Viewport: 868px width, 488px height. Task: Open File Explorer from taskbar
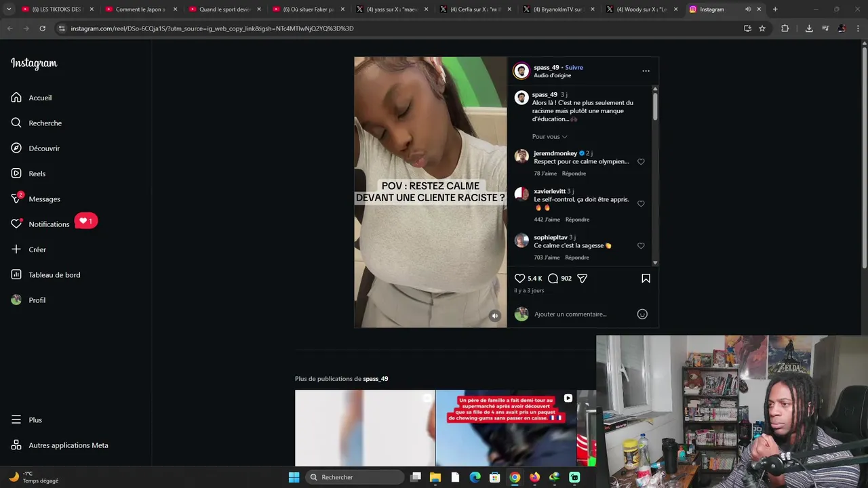coord(435,477)
